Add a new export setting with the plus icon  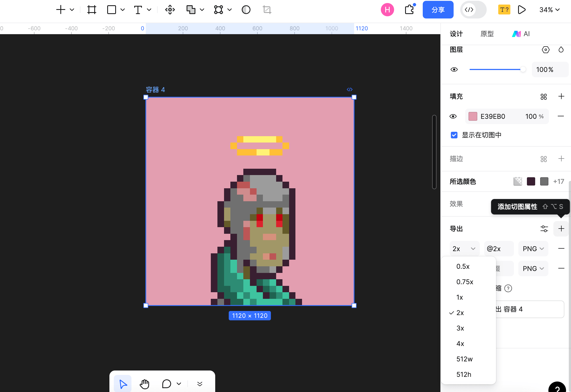(561, 229)
